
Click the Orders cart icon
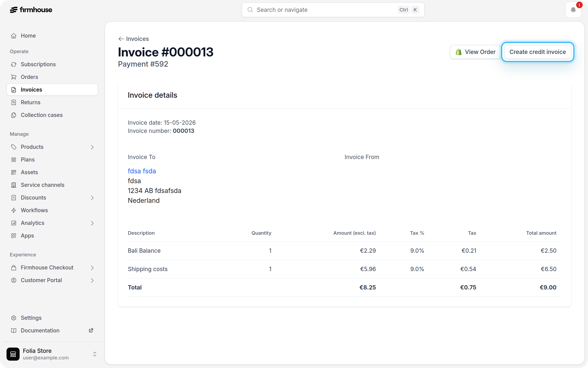(x=14, y=77)
